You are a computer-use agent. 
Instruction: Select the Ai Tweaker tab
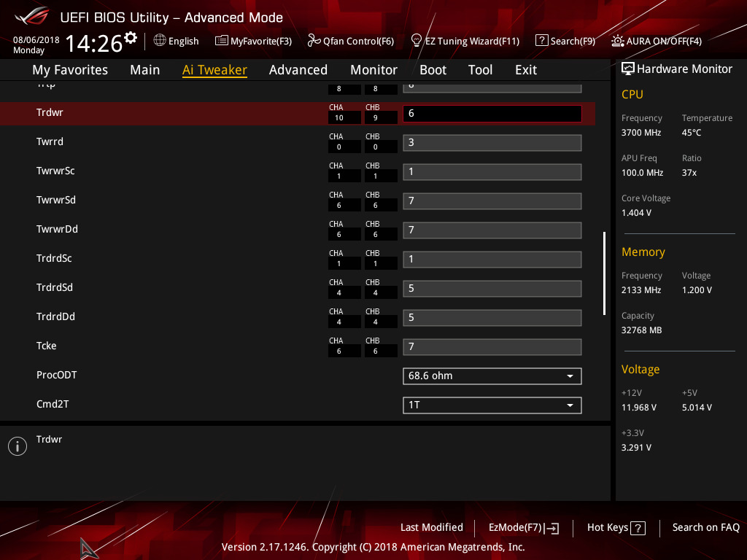click(214, 70)
